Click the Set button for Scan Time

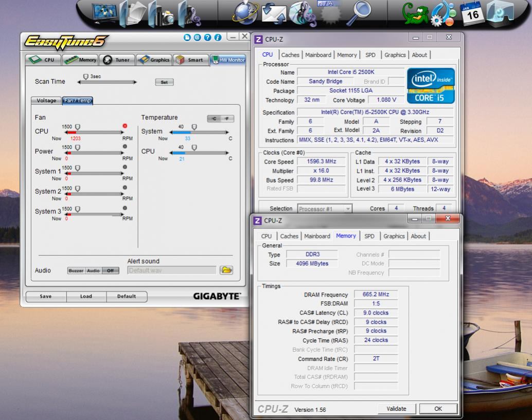tap(164, 82)
